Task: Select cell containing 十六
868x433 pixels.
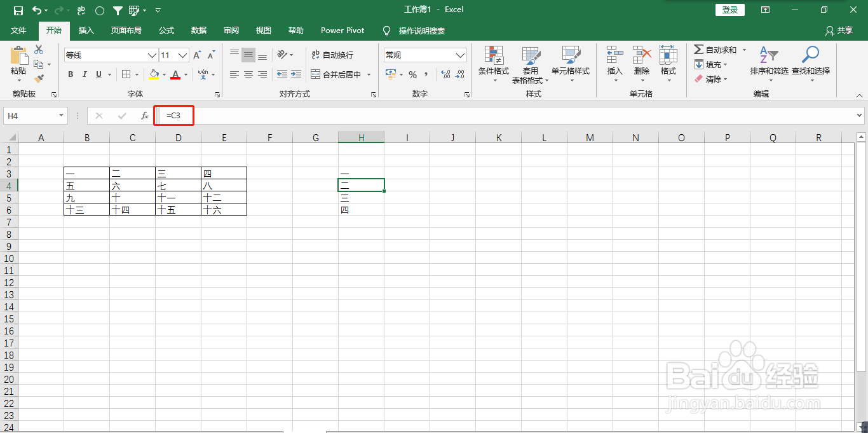Action: [x=224, y=210]
